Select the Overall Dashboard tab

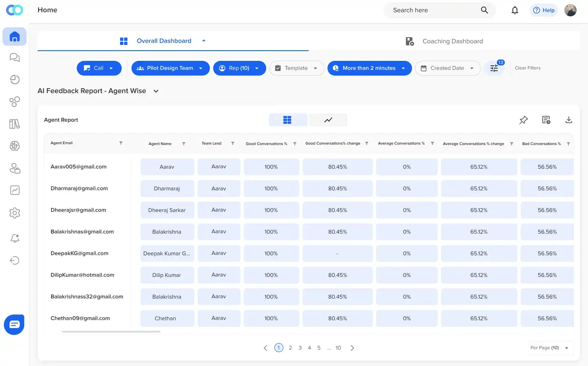[164, 41]
